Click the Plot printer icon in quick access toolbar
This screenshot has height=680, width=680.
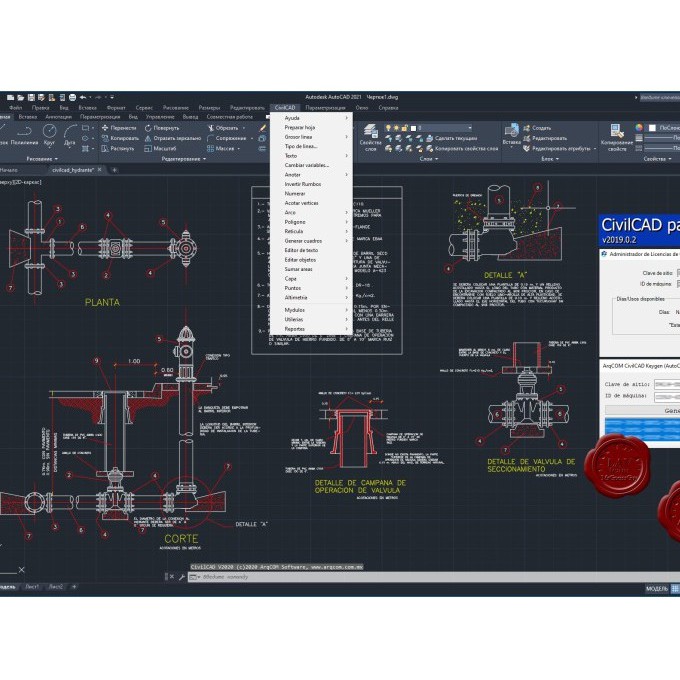click(72, 98)
